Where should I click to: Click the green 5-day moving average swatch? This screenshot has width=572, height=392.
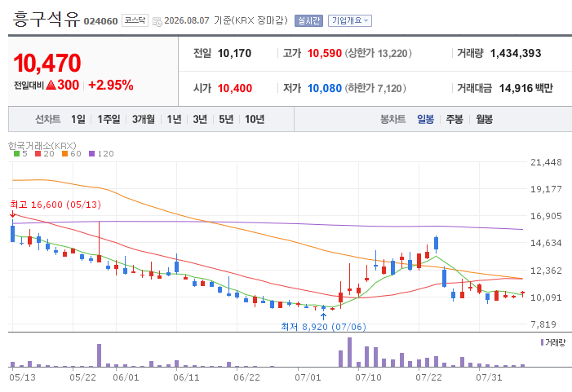(16, 154)
